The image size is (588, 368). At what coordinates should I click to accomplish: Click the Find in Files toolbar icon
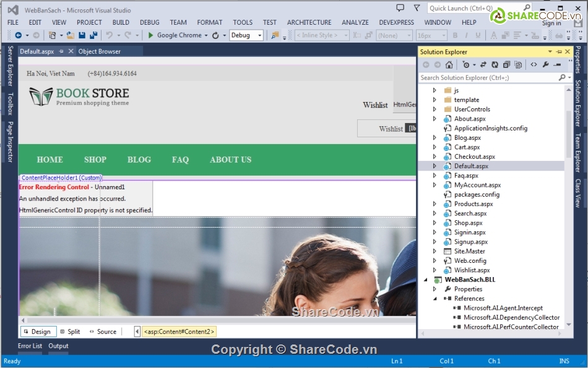point(275,35)
